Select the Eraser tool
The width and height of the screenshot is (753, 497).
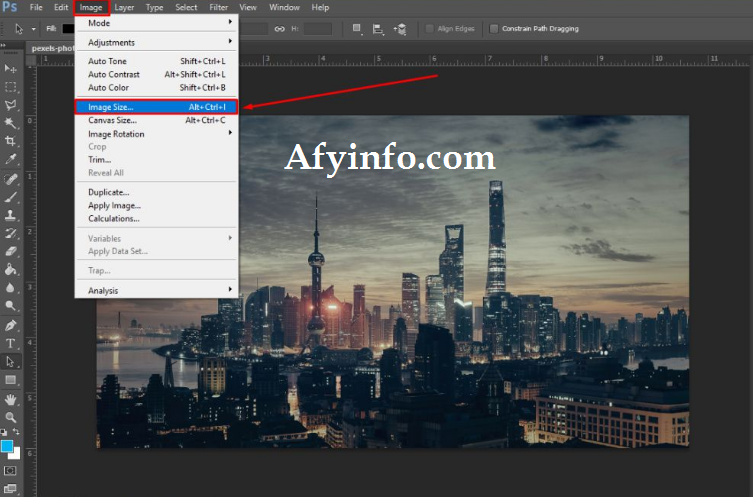pyautogui.click(x=11, y=251)
